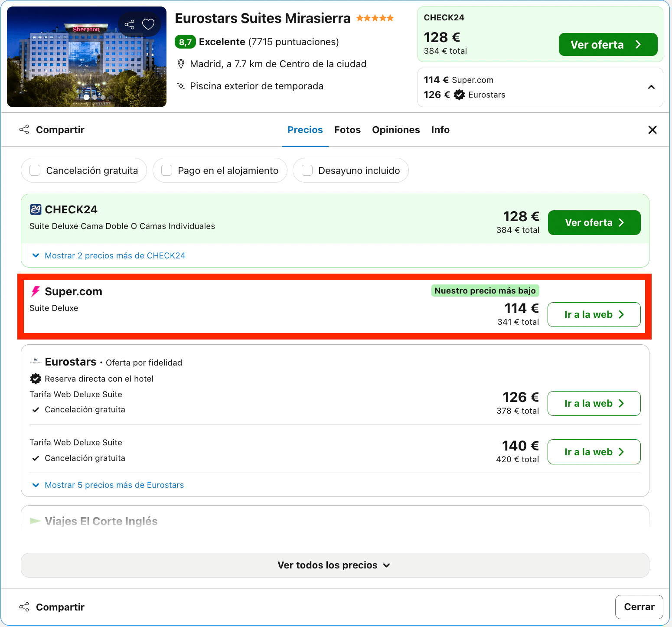Click the bottom Compartir label
This screenshot has height=627, width=672.
(x=60, y=607)
